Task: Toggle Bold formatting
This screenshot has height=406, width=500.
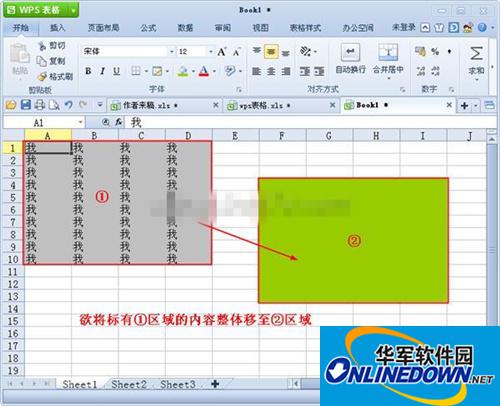Action: [x=88, y=71]
